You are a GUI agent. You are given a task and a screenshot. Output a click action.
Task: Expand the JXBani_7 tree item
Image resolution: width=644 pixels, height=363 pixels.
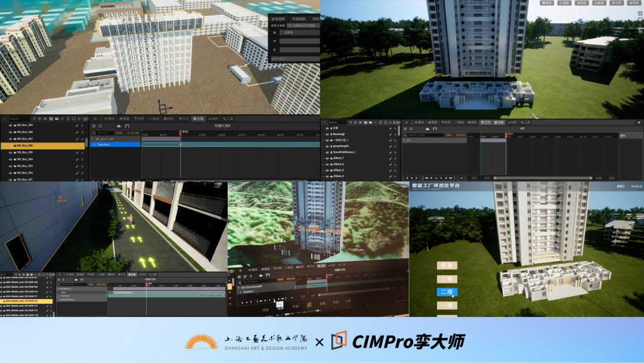coord(324,158)
